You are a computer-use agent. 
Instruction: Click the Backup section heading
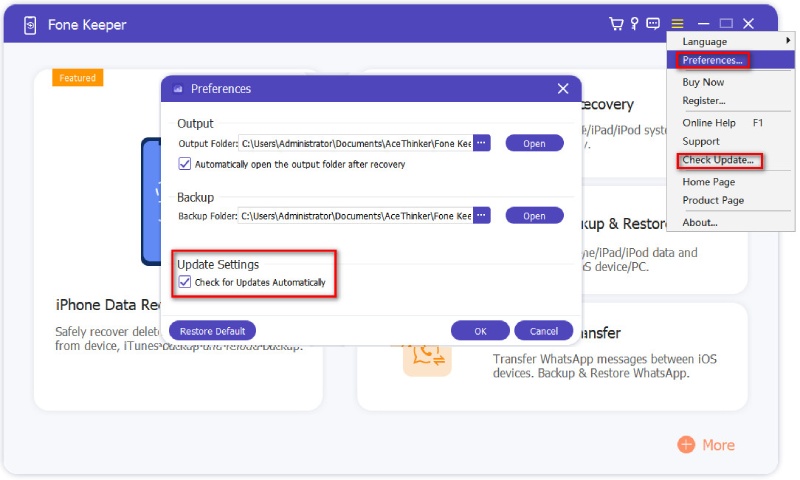point(195,197)
